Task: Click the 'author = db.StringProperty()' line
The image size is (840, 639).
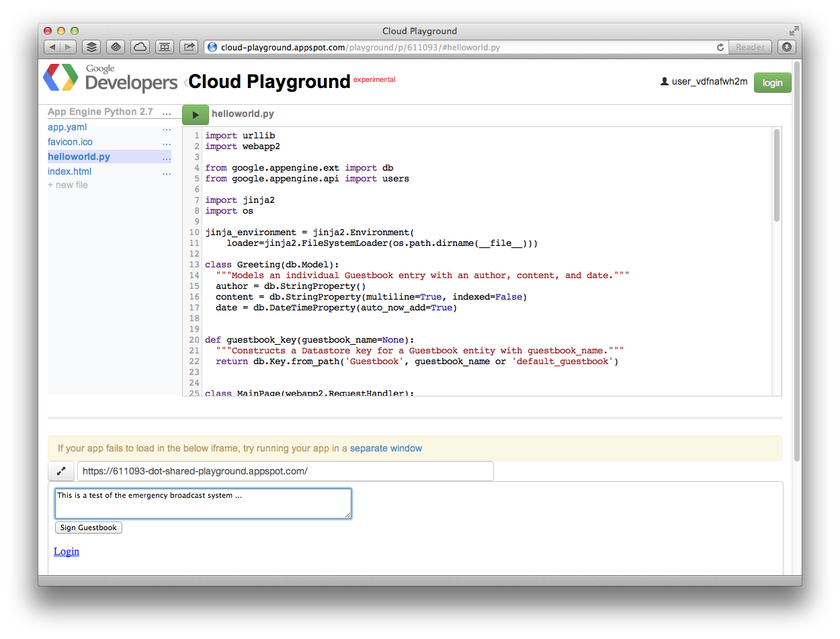Action: point(291,286)
